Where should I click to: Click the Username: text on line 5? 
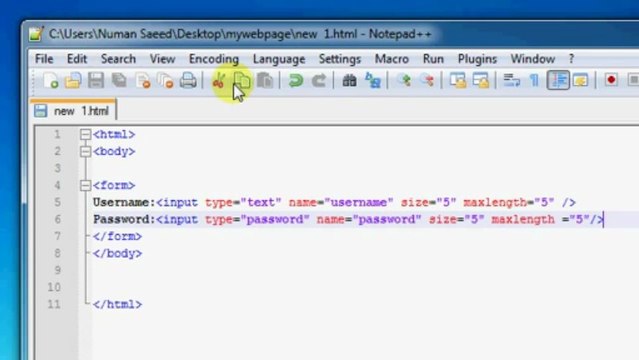124,202
